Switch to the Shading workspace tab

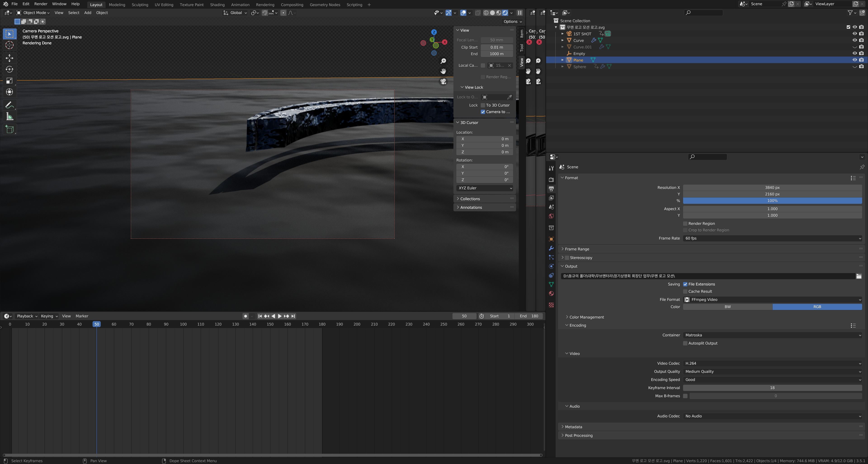pyautogui.click(x=217, y=5)
